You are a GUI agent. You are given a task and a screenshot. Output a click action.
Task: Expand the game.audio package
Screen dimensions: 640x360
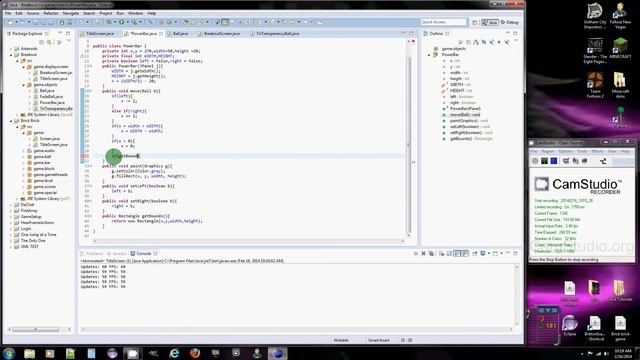tap(24, 151)
